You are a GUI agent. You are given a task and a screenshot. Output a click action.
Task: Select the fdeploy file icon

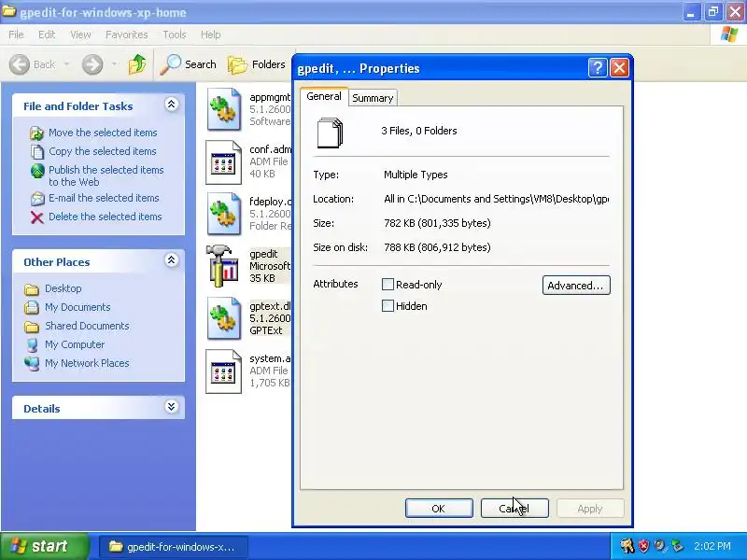click(x=224, y=215)
